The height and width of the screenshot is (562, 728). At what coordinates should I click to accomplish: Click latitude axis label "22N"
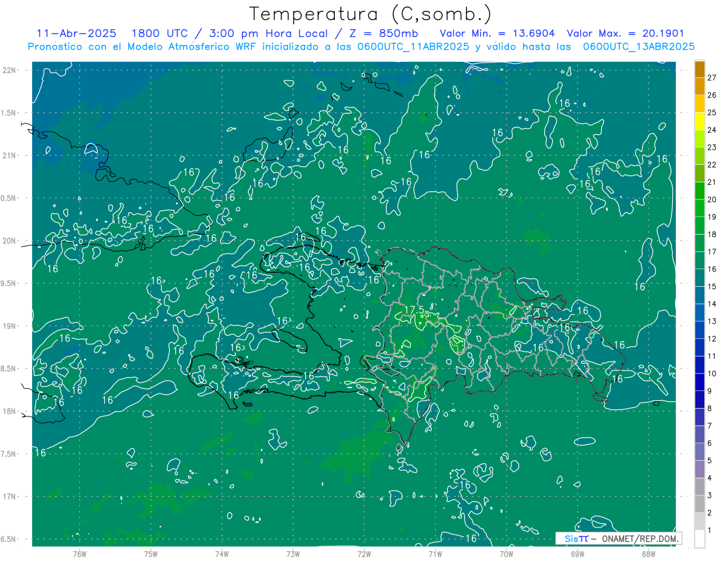click(10, 70)
